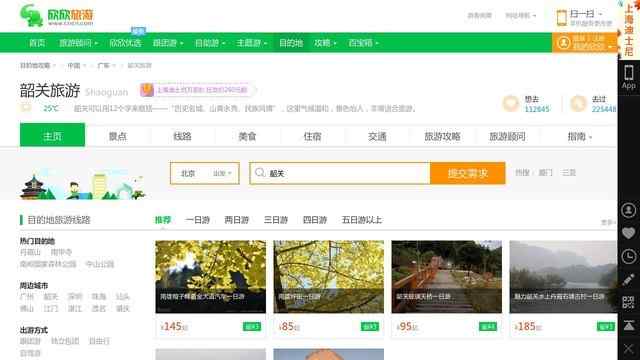Viewport: 640px width, 360px height.
Task: Switch to the 美食 tab
Action: click(x=247, y=136)
